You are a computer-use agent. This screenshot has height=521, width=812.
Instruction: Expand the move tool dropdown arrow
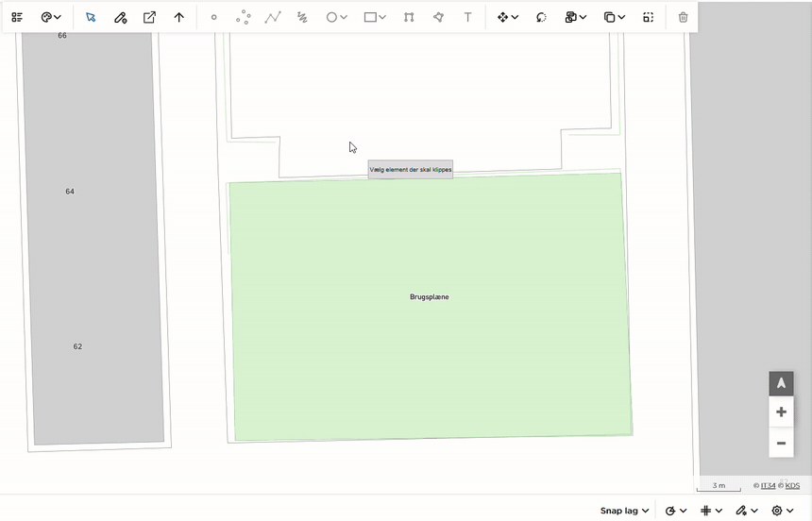click(515, 17)
